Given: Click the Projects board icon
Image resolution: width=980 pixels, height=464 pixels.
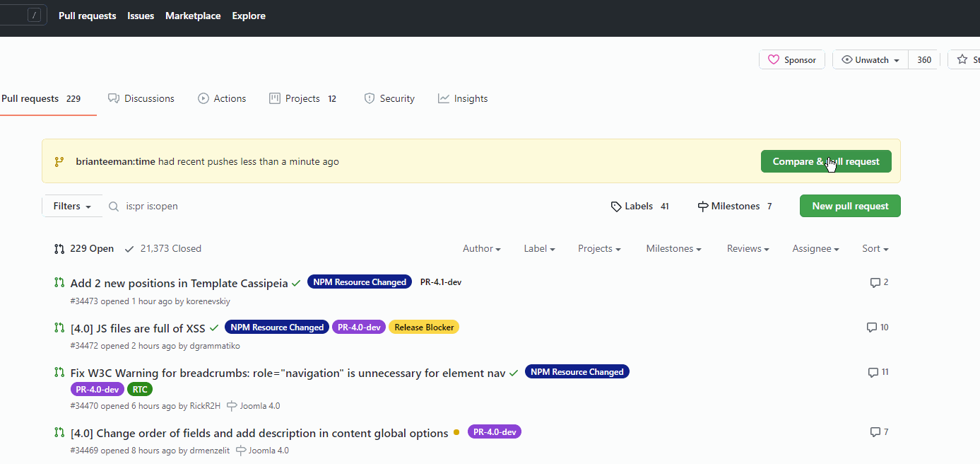Looking at the screenshot, I should tap(275, 98).
